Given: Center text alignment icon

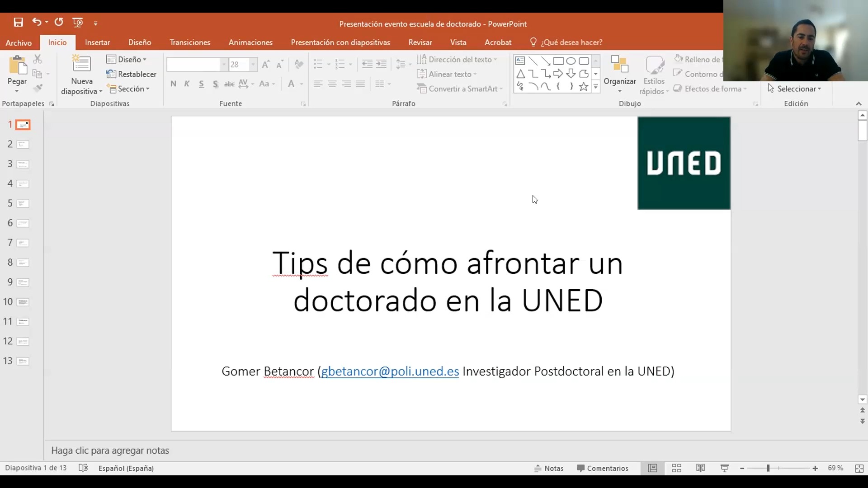Looking at the screenshot, I should click(332, 84).
